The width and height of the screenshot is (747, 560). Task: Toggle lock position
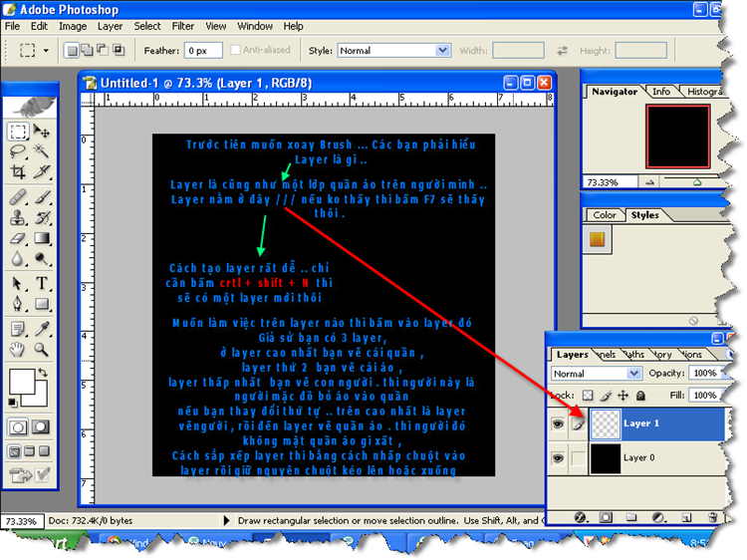(x=623, y=396)
